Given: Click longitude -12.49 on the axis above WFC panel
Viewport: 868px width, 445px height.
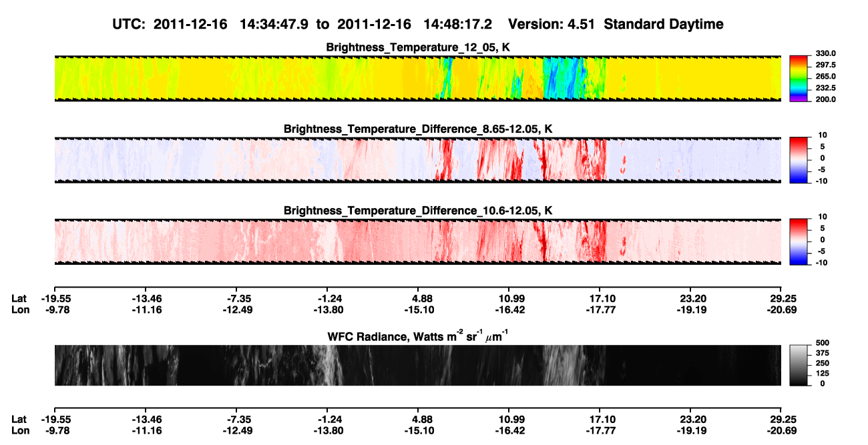Looking at the screenshot, I should pos(238,310).
